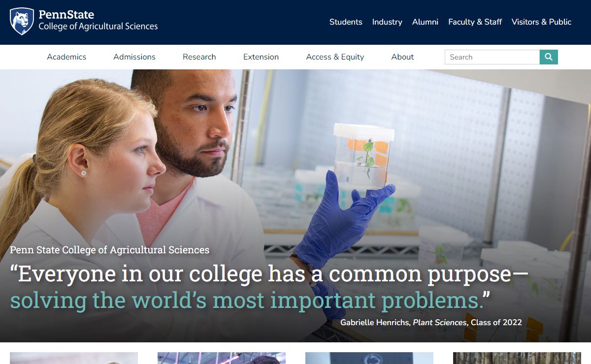The width and height of the screenshot is (591, 364).
Task: Open the Students audience link
Action: (x=346, y=22)
